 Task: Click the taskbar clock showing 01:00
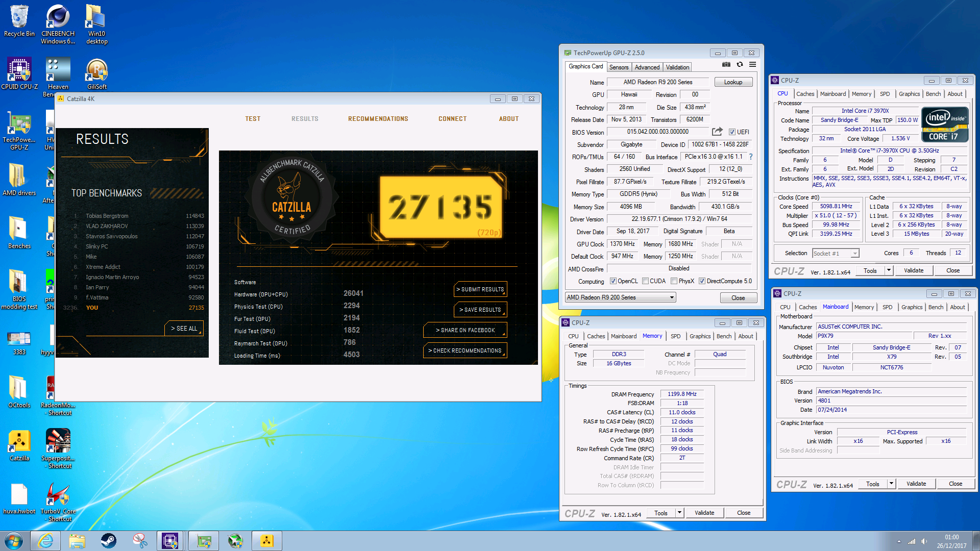click(951, 541)
